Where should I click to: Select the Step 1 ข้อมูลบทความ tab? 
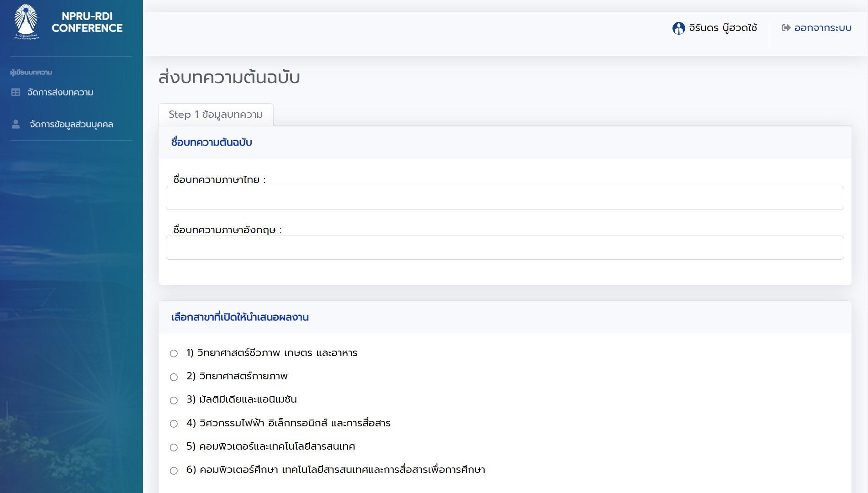tap(216, 115)
